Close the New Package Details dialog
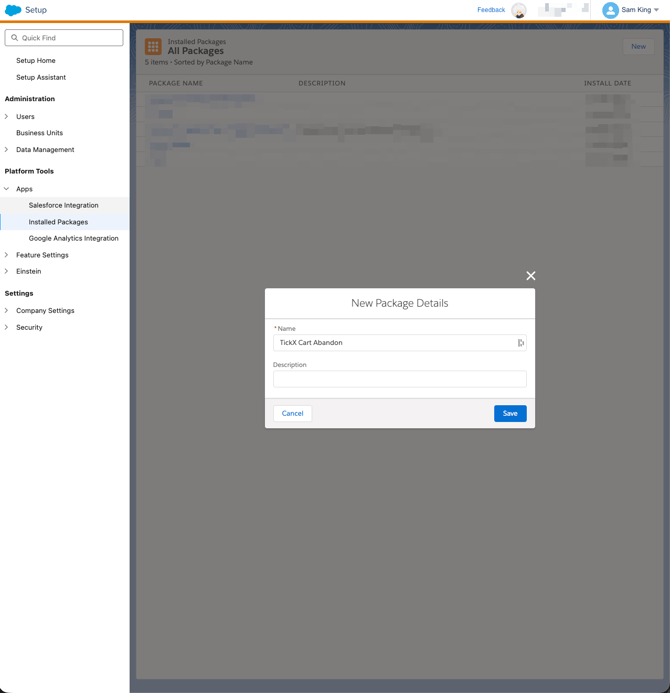The height and width of the screenshot is (693, 670). (531, 276)
